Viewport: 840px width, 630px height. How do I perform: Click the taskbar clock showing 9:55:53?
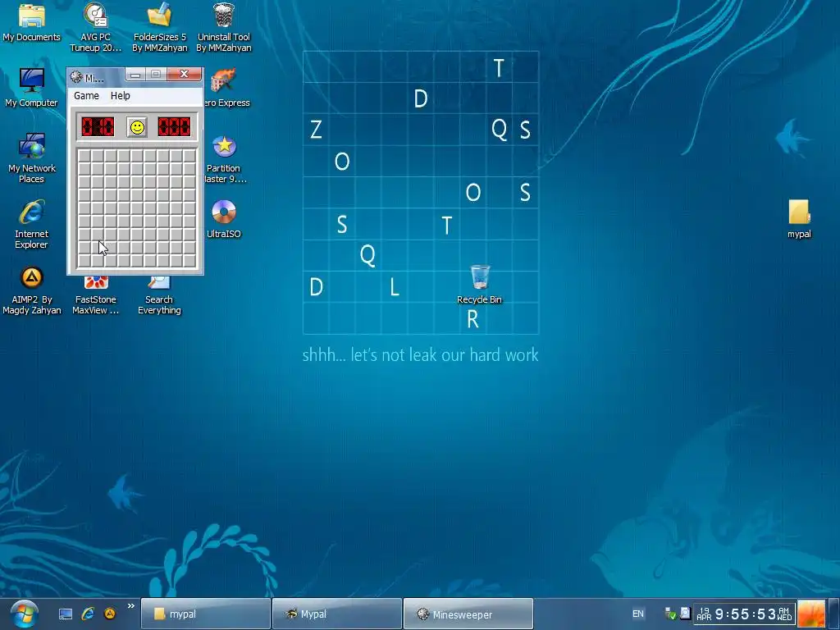(745, 614)
